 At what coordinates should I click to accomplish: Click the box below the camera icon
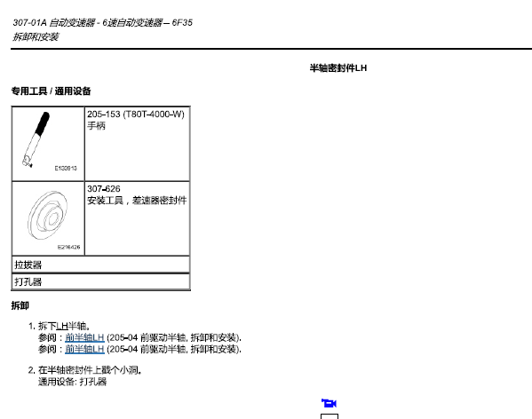[330, 416]
